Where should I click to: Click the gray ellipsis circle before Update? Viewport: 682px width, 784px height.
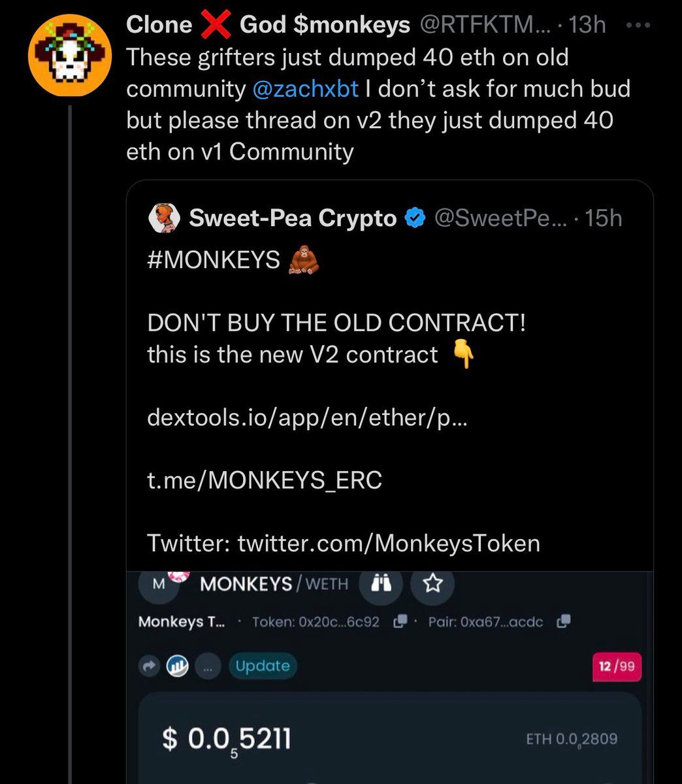[x=207, y=666]
